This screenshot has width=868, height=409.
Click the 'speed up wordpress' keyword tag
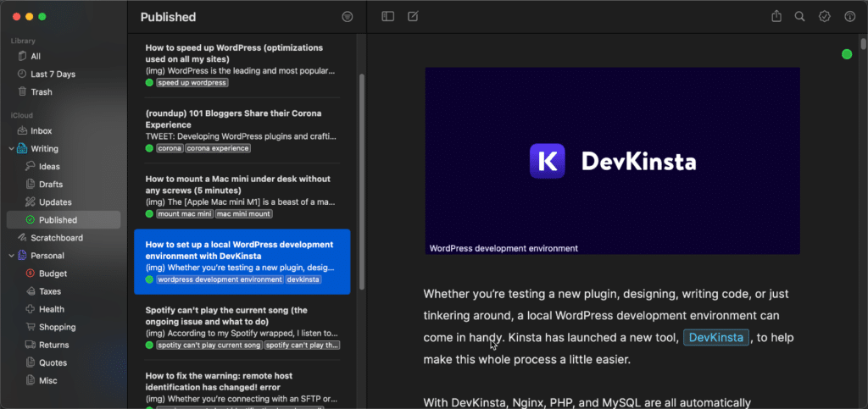point(192,83)
